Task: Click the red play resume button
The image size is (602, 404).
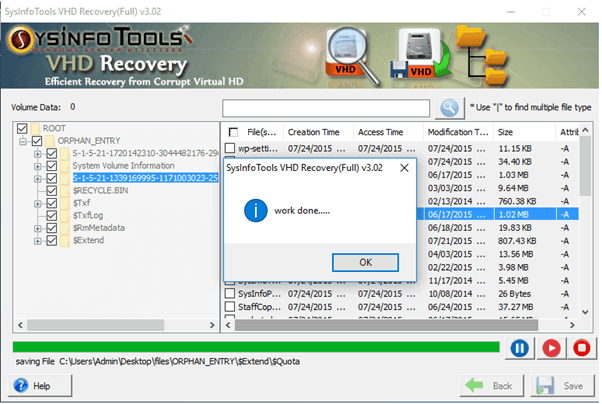Action: [x=551, y=348]
